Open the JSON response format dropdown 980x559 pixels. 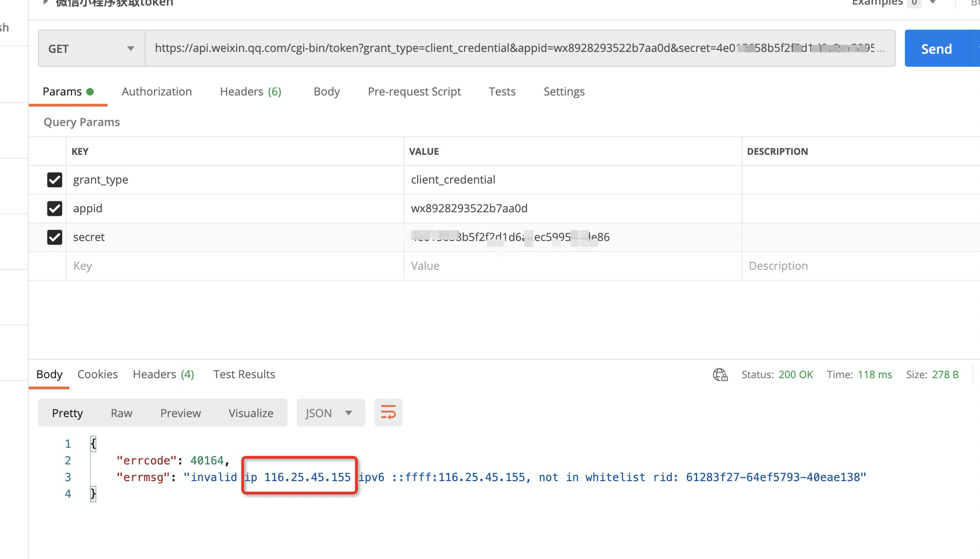click(330, 412)
